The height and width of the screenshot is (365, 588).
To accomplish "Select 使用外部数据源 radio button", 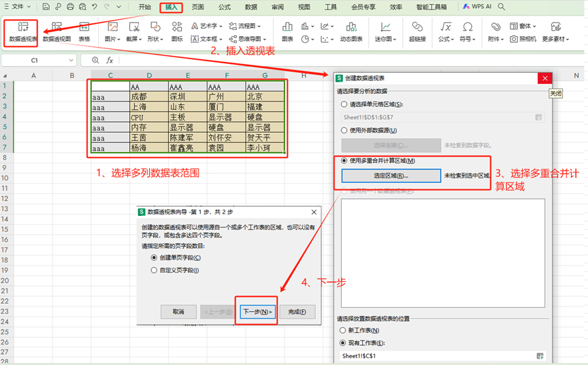I will (x=344, y=130).
